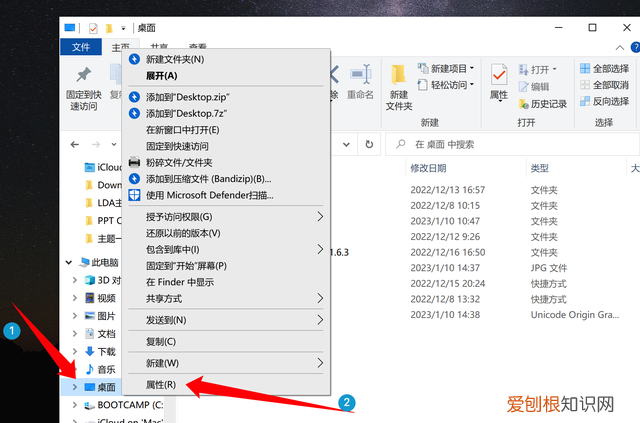Click the help question mark icon
Image resolution: width=640 pixels, height=423 pixels.
pyautogui.click(x=635, y=47)
